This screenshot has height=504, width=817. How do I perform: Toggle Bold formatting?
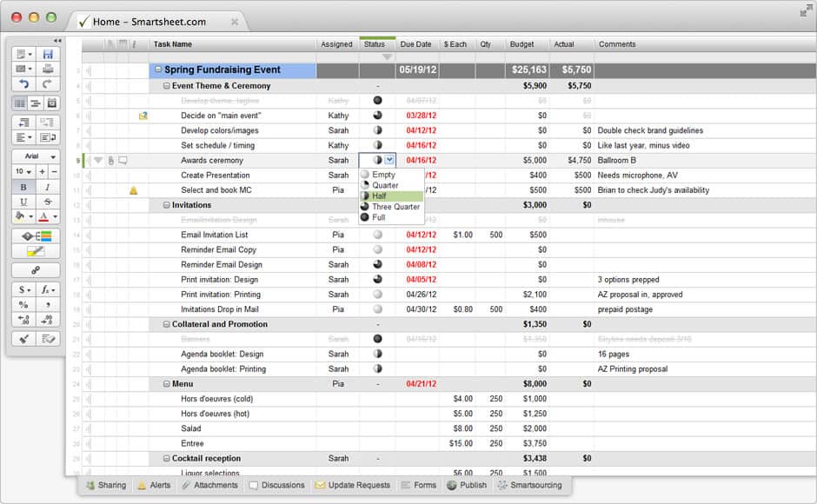click(x=23, y=187)
